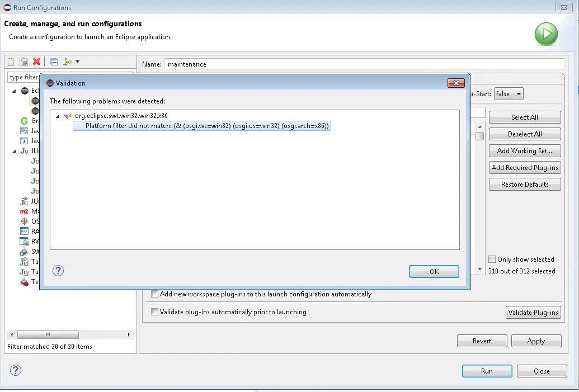Select the RAP Application icon

[24, 232]
